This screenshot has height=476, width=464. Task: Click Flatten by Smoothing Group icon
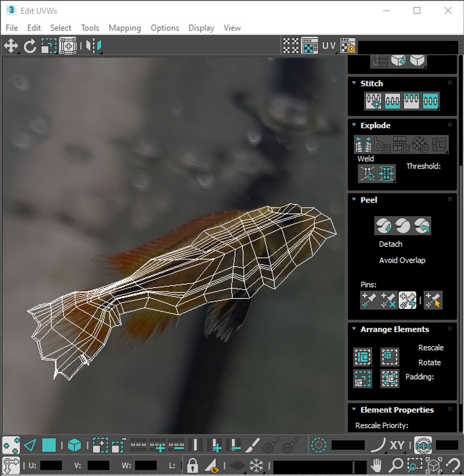pyautogui.click(x=401, y=144)
